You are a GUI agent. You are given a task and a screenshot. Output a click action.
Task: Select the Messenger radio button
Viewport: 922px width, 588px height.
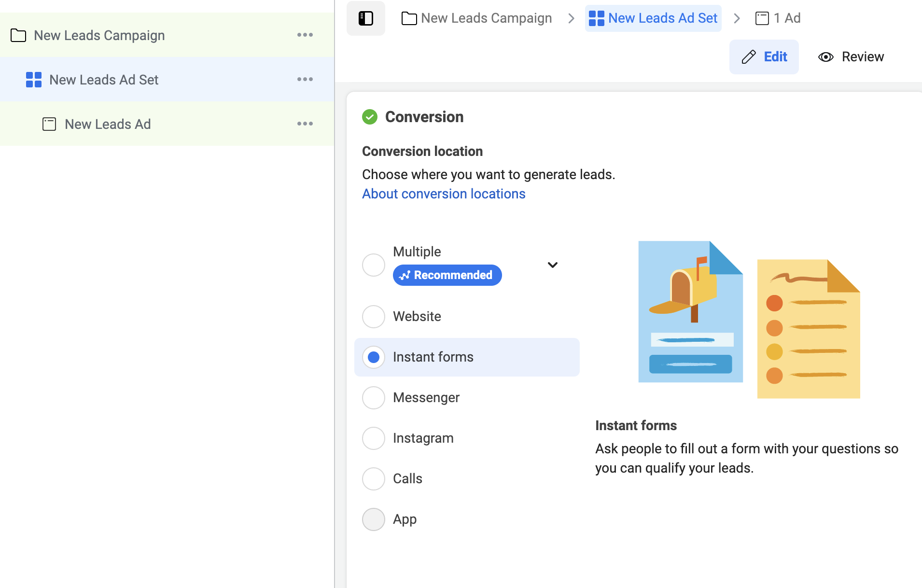pos(374,398)
